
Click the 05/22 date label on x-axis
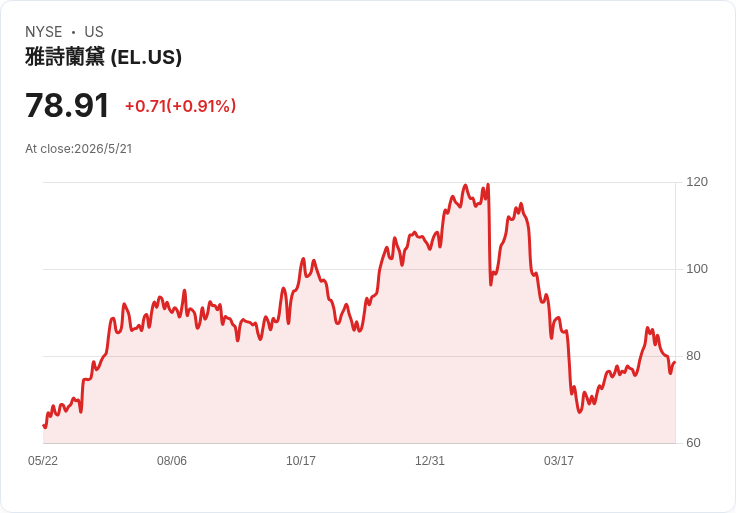point(43,460)
